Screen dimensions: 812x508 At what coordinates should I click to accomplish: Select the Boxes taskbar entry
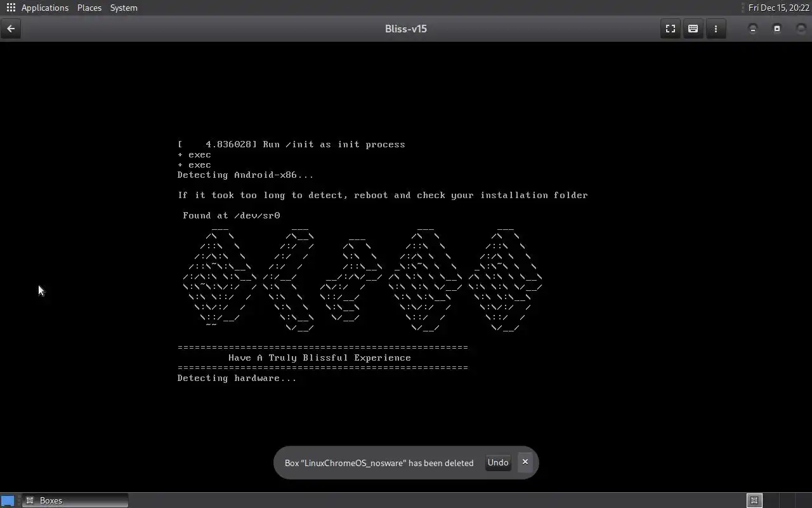pyautogui.click(x=75, y=500)
